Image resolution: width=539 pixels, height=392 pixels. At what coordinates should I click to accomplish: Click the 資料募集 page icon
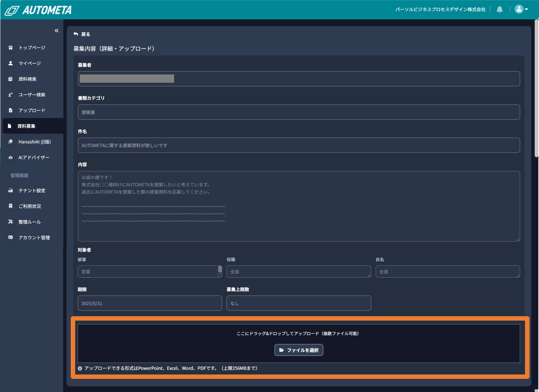(x=10, y=126)
